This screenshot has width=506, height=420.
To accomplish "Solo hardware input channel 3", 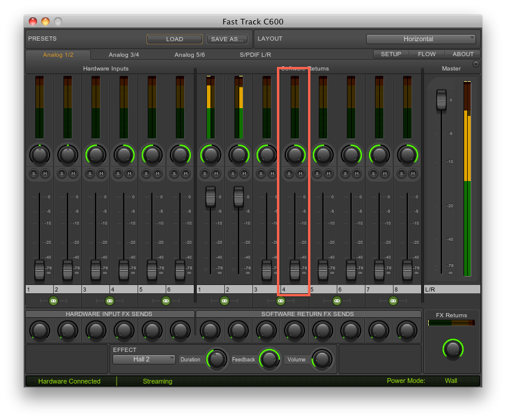I will 90,173.
